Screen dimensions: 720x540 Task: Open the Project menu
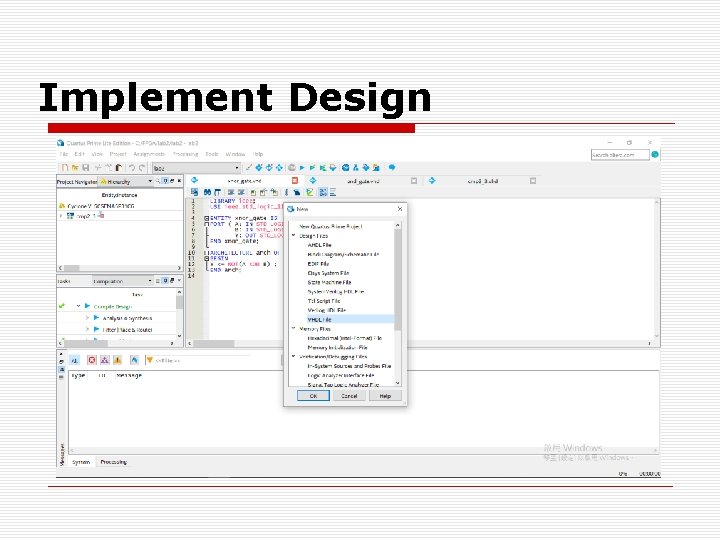coord(118,154)
